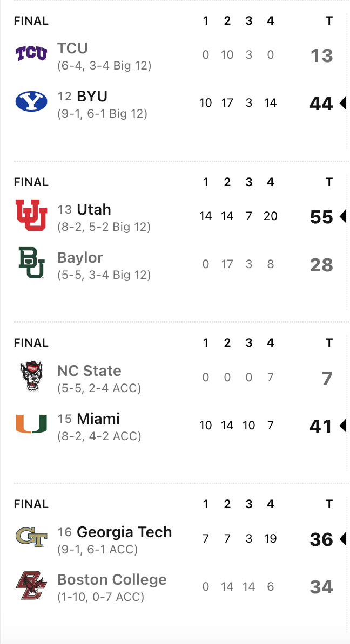350x644 pixels.
Task: Click the BYU team logo
Action: (x=31, y=101)
